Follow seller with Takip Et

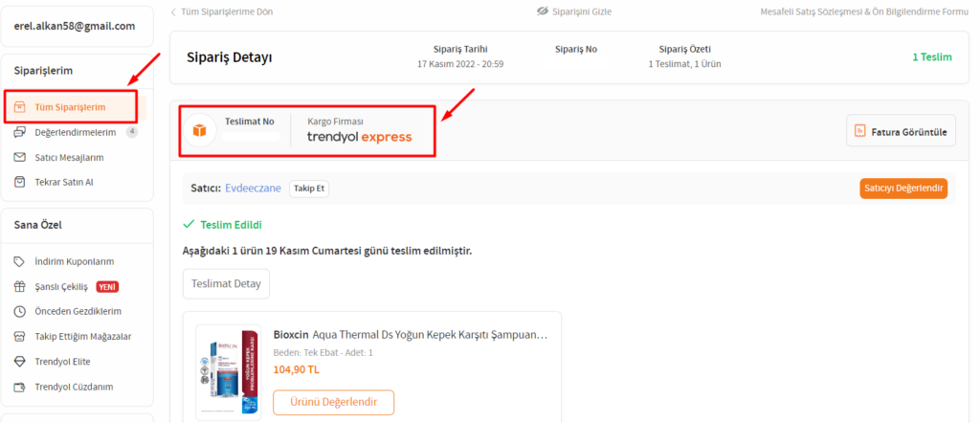click(309, 189)
